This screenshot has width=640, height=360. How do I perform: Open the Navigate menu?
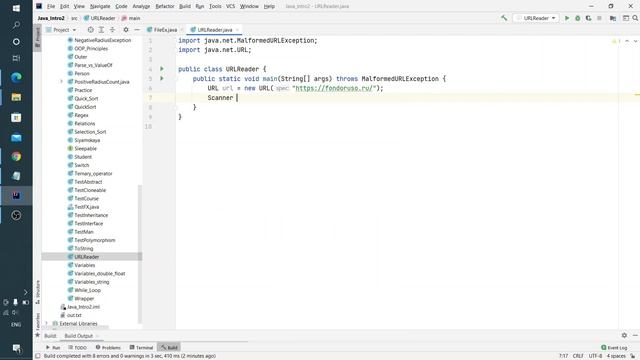[100, 6]
